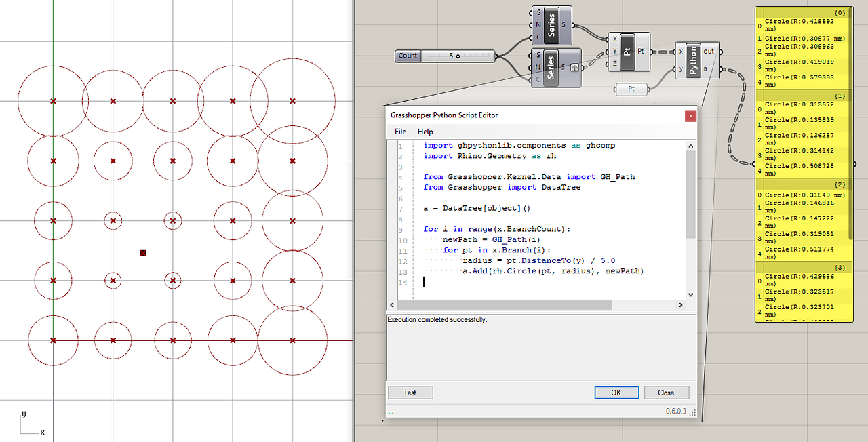The height and width of the screenshot is (442, 868).
Task: Click OK to apply the Python script
Action: [616, 392]
